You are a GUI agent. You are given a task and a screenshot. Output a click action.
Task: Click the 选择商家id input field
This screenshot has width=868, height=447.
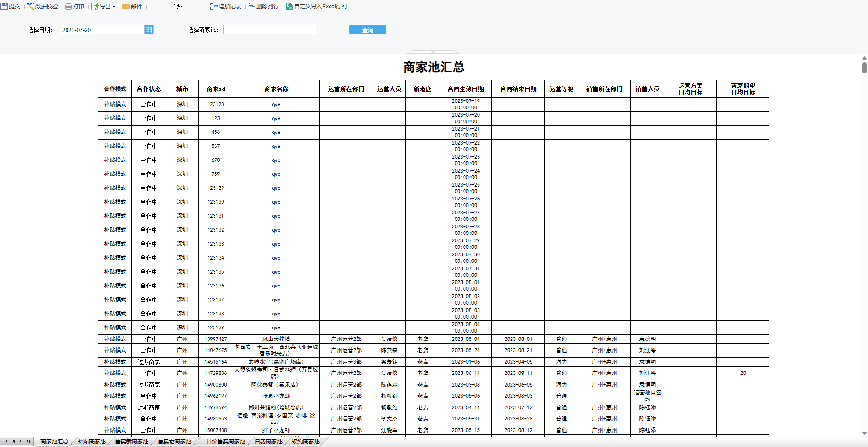(x=270, y=30)
